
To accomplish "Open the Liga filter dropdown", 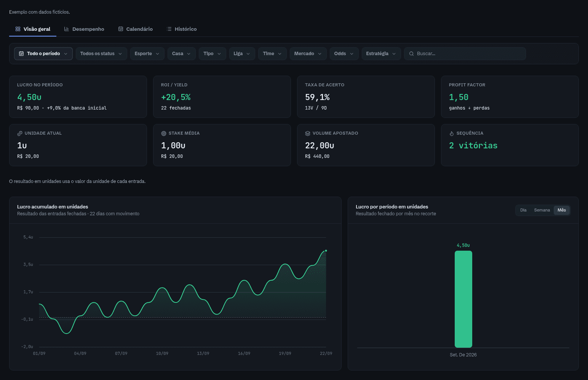I will (242, 54).
